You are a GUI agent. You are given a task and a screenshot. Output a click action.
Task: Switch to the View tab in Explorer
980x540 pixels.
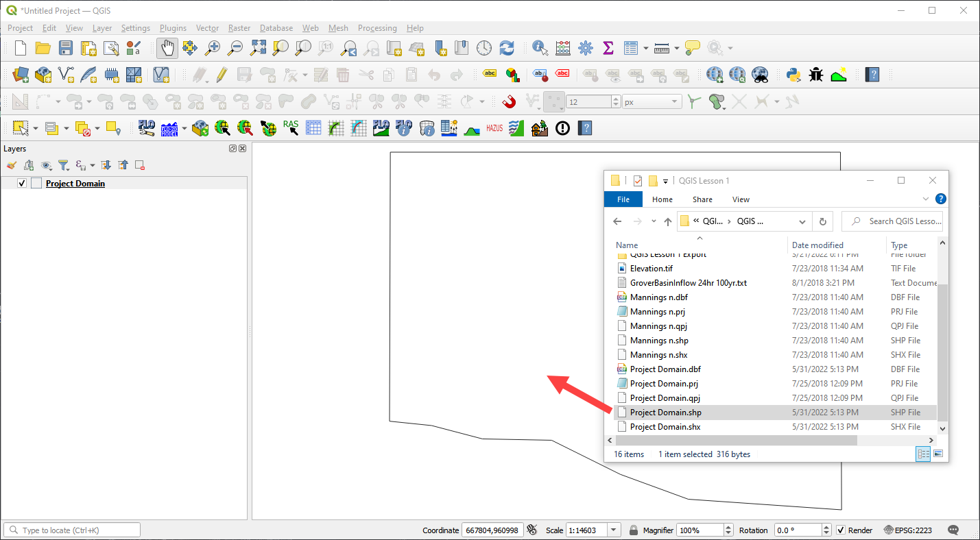tap(741, 199)
